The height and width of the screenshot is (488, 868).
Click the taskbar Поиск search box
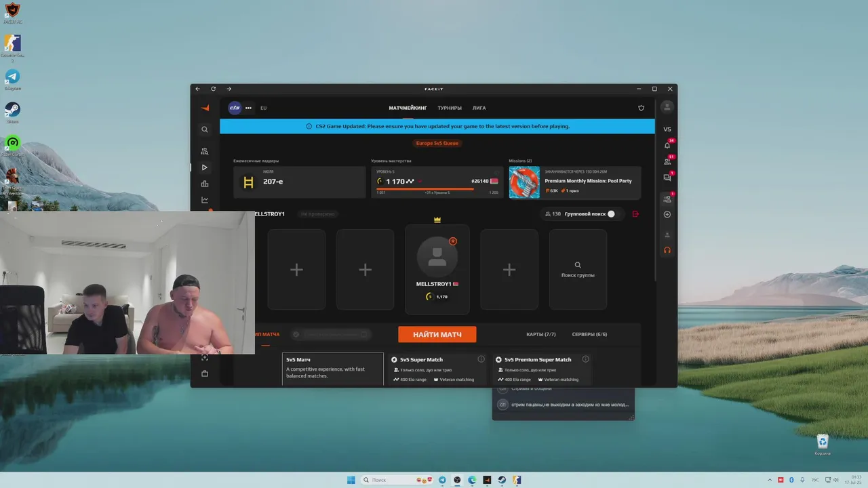398,480
